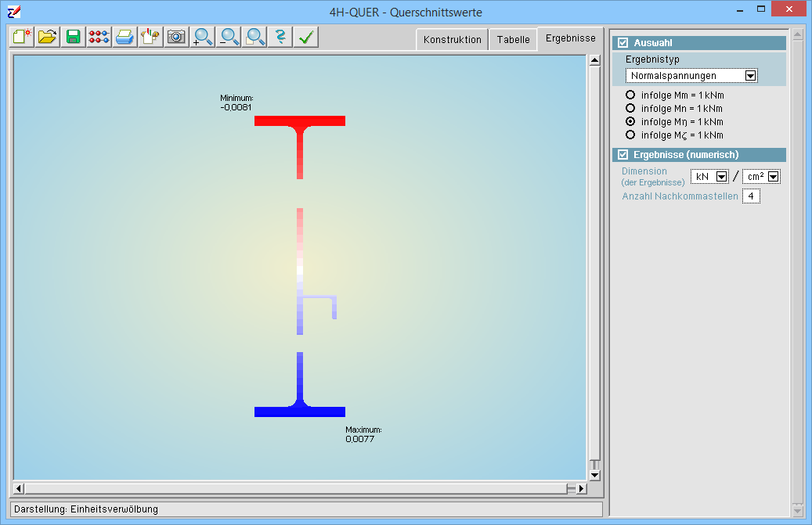
Task: Select radio option infolge Mζ = 1 kNm
Action: tap(630, 135)
